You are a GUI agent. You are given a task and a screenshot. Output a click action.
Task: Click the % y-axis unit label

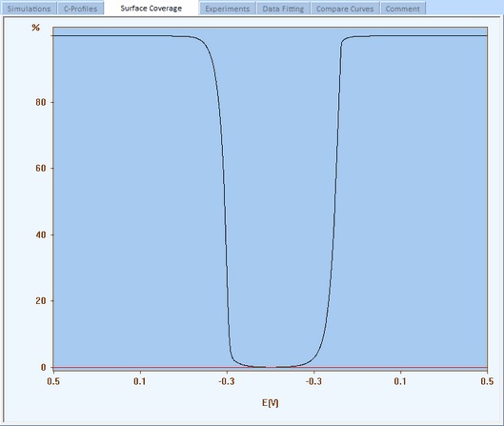(x=35, y=28)
